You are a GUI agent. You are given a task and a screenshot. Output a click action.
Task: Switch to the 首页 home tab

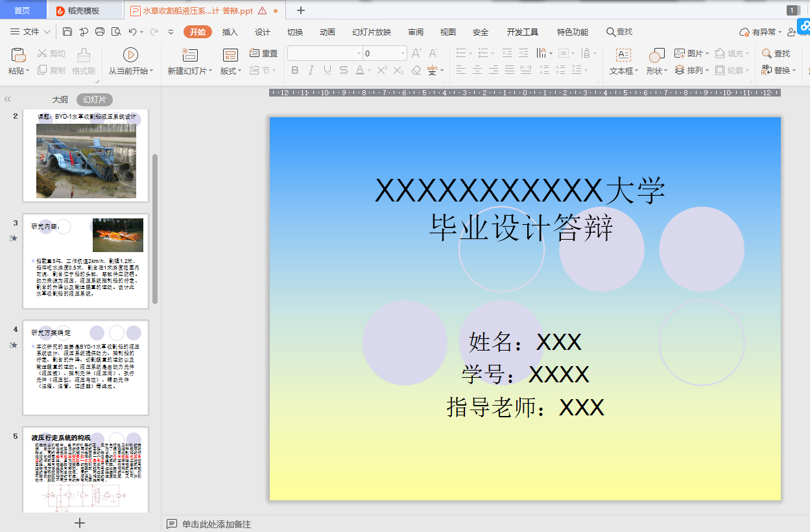[22, 10]
